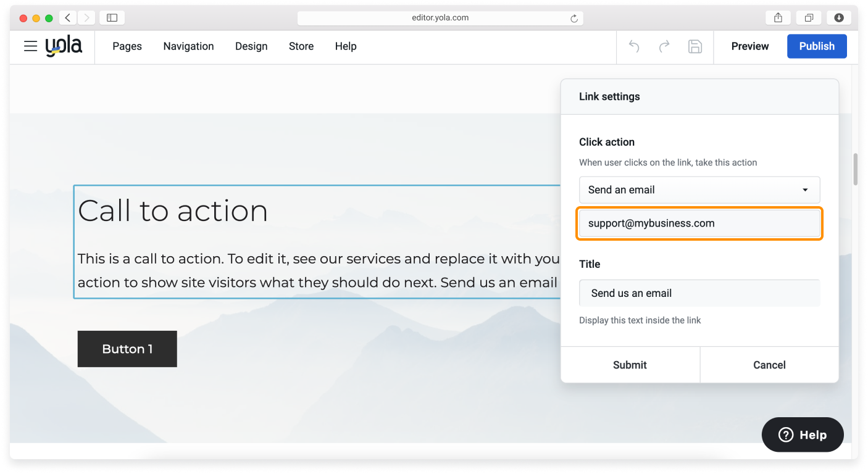
Task: Open the hamburger menu icon
Action: coord(30,46)
